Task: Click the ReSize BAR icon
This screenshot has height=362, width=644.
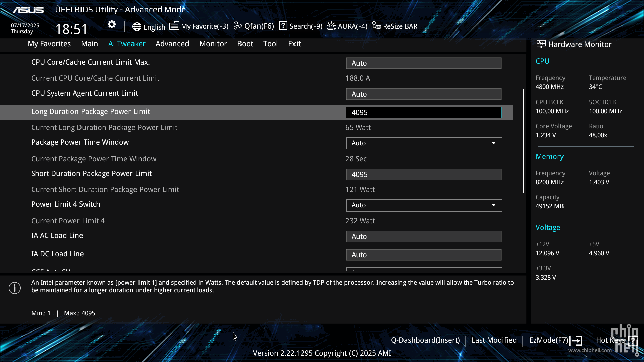Action: tap(377, 26)
